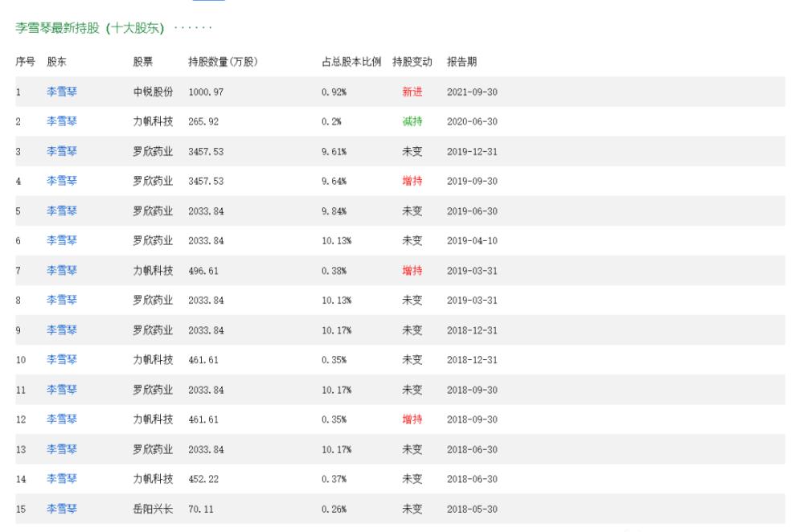Select the 0.2% ratio cell

point(331,122)
